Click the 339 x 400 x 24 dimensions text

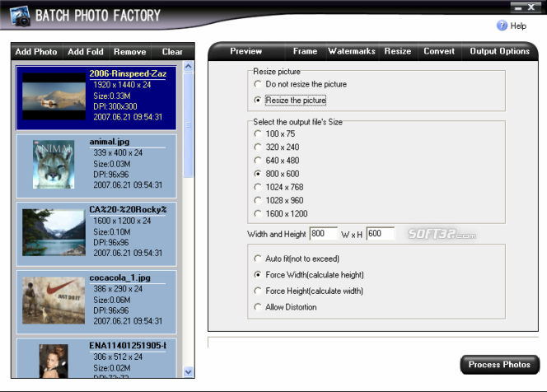coord(118,152)
